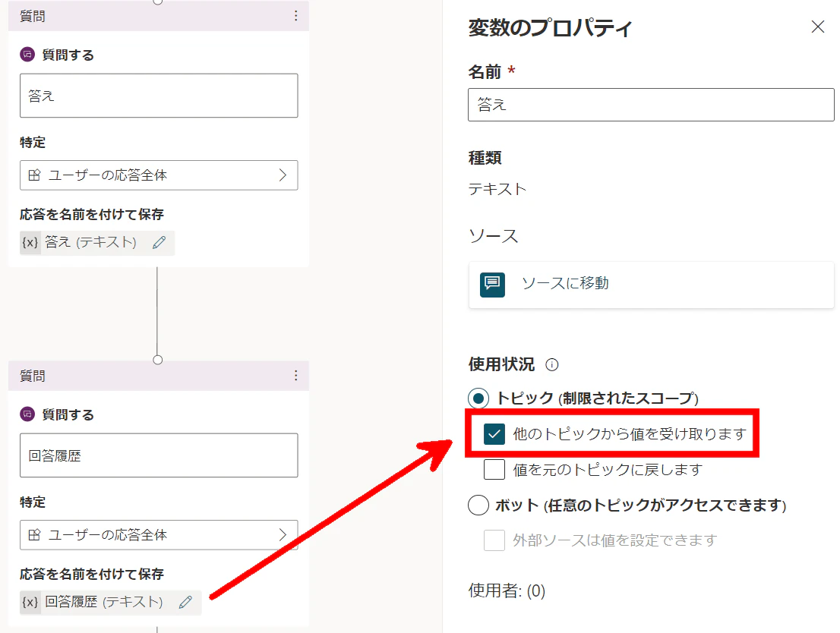Expand the second ユーザーの応答全体 chevron

point(283,535)
